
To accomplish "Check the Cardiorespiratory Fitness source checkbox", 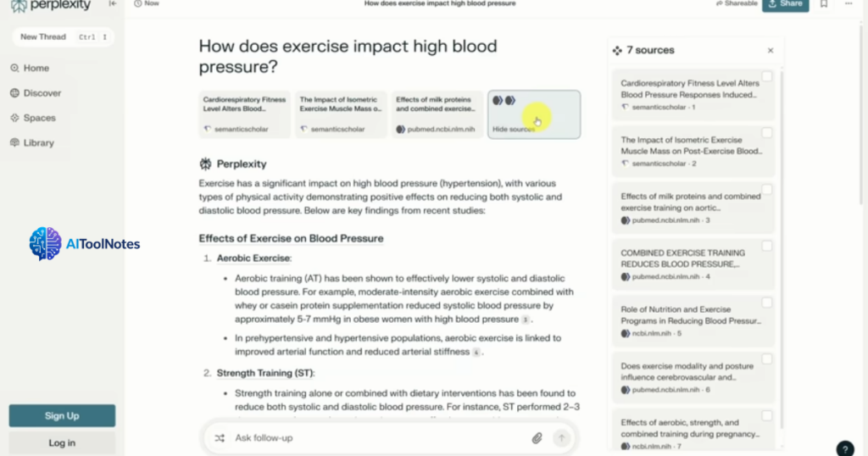I will pyautogui.click(x=766, y=77).
